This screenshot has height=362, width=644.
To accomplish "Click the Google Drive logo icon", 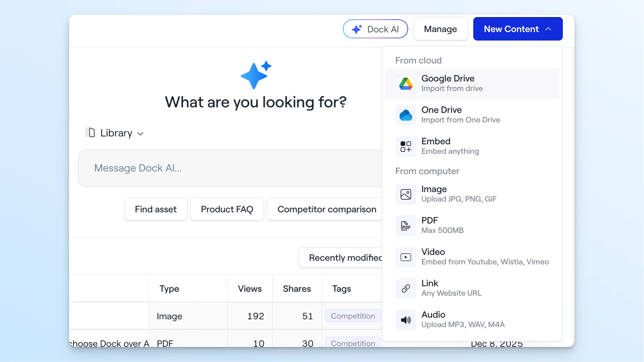I will (406, 84).
